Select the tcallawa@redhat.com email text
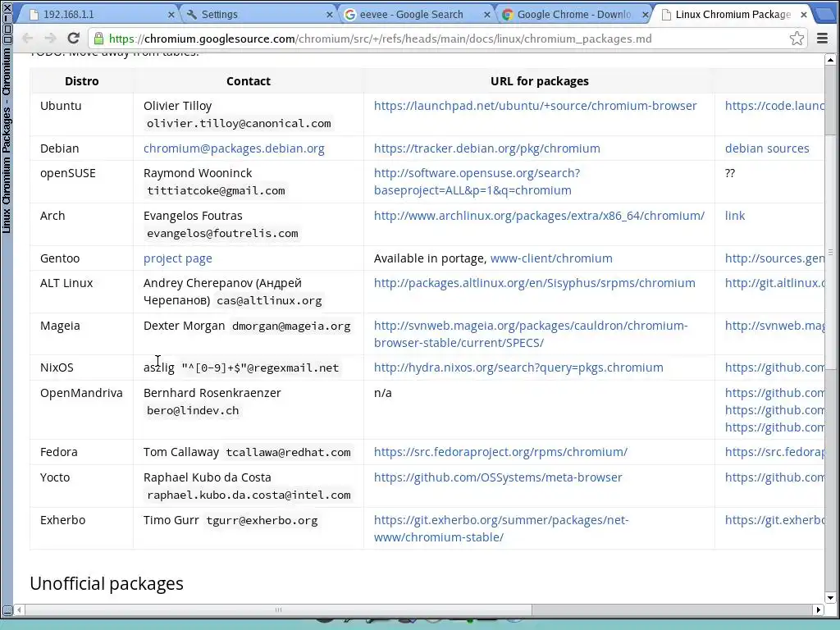 (288, 453)
